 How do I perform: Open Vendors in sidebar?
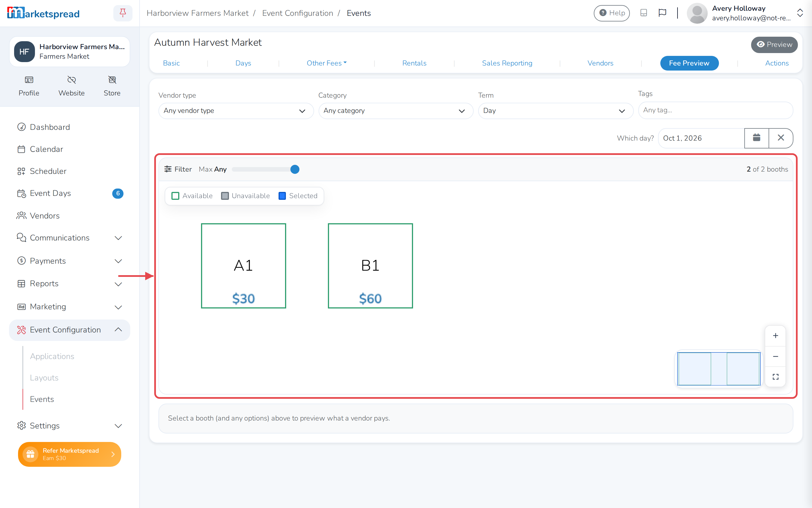click(69, 216)
